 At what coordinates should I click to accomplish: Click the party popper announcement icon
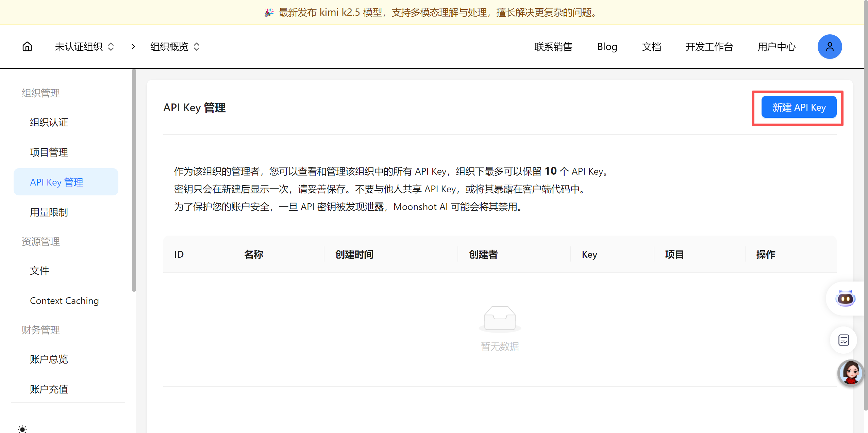click(x=269, y=13)
